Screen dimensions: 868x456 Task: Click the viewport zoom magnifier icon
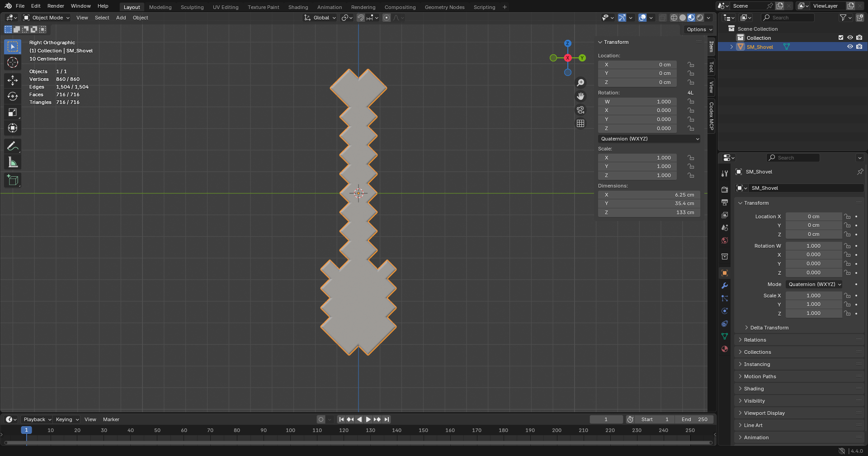[x=580, y=83]
